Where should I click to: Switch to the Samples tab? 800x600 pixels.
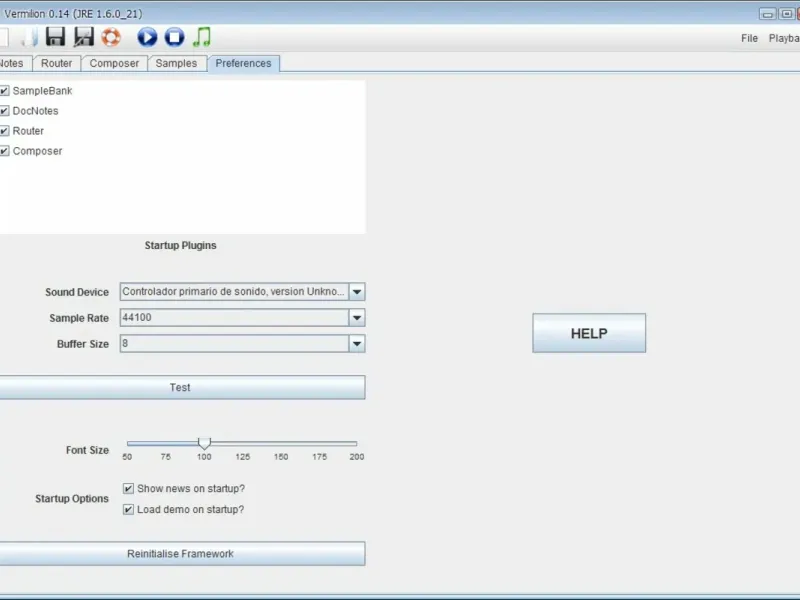[x=177, y=63]
